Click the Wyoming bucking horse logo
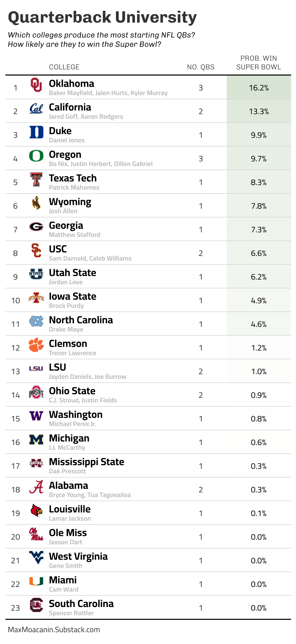Screen dimensions: 296x644 (36, 203)
